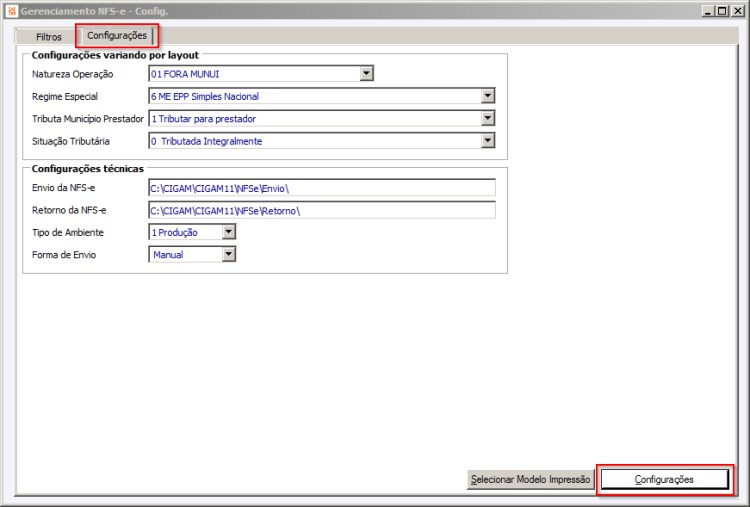Switch to the Filtros tab
Image resolution: width=750 pixels, height=507 pixels.
tap(48, 37)
